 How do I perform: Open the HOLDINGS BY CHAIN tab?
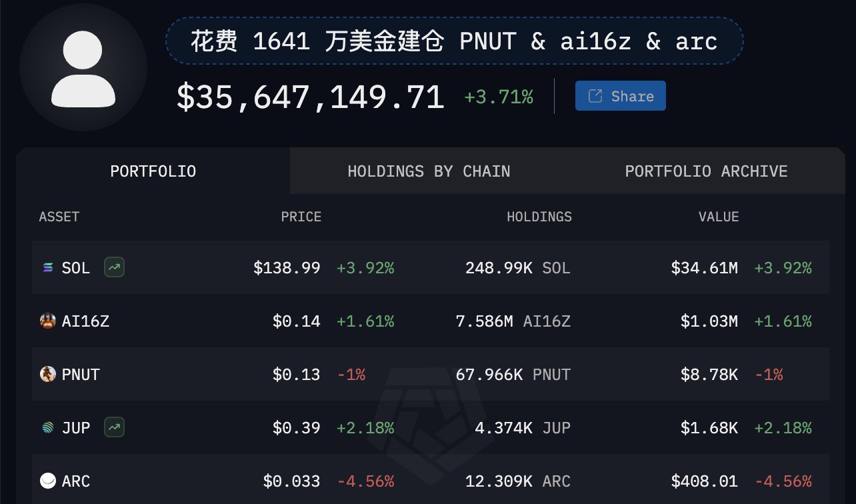click(x=429, y=171)
